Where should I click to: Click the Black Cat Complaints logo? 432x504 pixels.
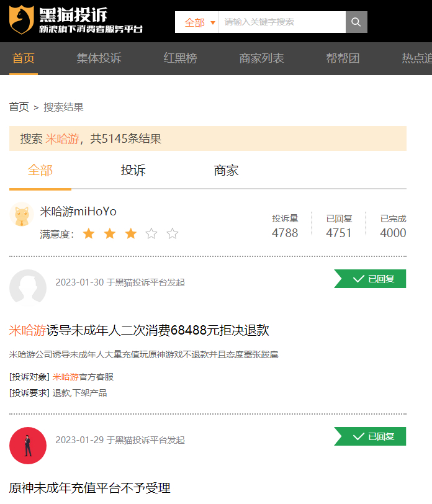pos(75,20)
